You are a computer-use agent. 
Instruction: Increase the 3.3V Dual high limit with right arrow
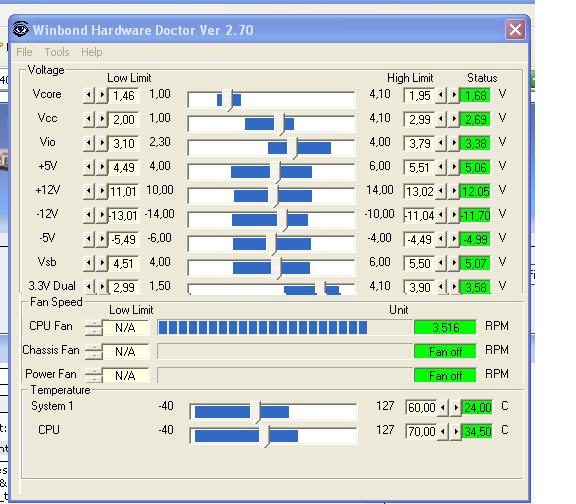click(x=454, y=287)
